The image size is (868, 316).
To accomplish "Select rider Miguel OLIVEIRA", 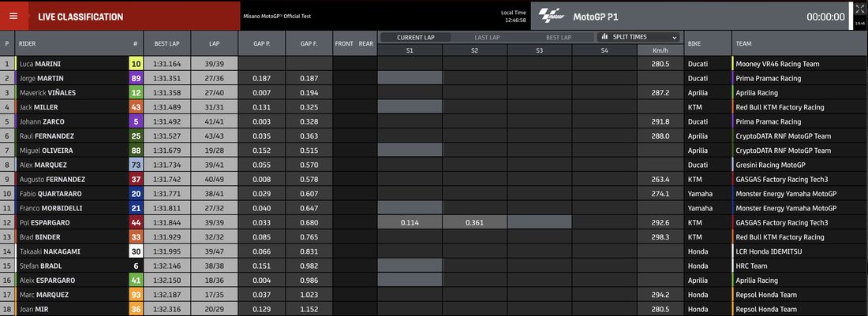I will pyautogui.click(x=46, y=151).
